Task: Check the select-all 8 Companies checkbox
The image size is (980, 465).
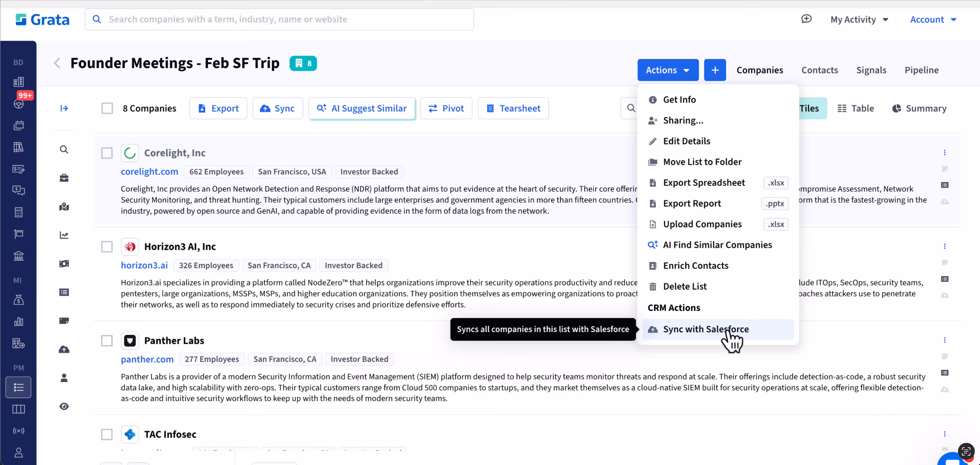Action: pyautogui.click(x=107, y=108)
